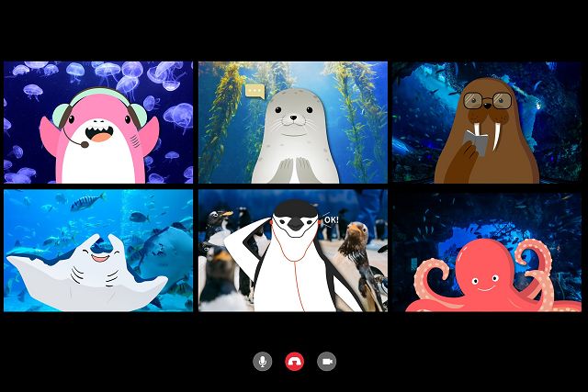Turn off the video camera
The width and height of the screenshot is (588, 392).
pyautogui.click(x=326, y=361)
